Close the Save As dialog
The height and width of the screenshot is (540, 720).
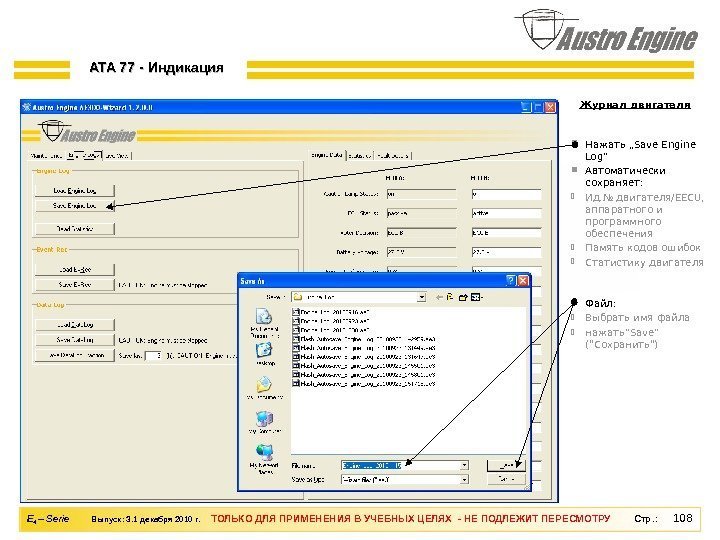click(x=523, y=281)
